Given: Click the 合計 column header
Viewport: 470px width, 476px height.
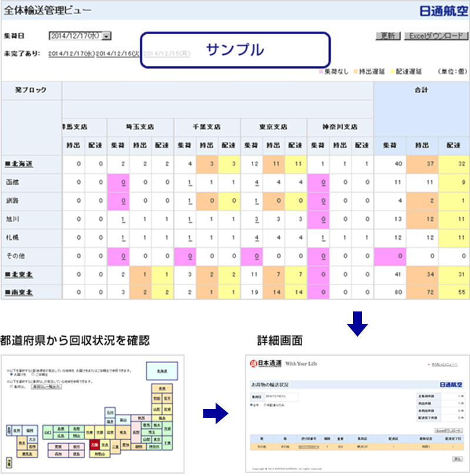Looking at the screenshot, I should tap(421, 90).
